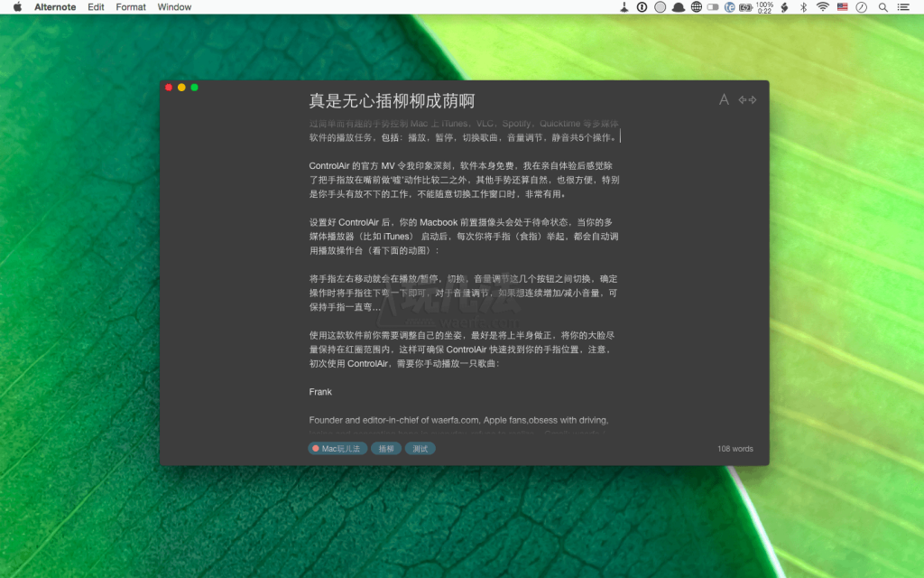Minimize the Alternote window

coord(181,88)
